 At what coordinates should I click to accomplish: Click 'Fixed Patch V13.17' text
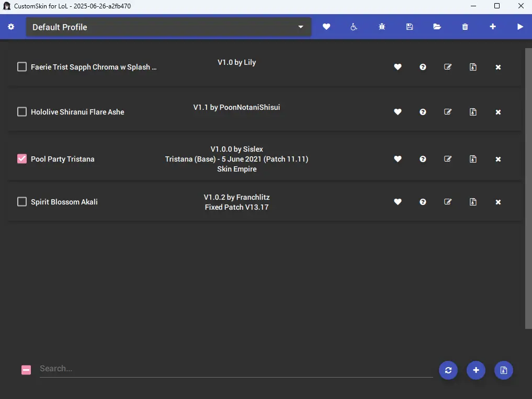click(x=237, y=207)
